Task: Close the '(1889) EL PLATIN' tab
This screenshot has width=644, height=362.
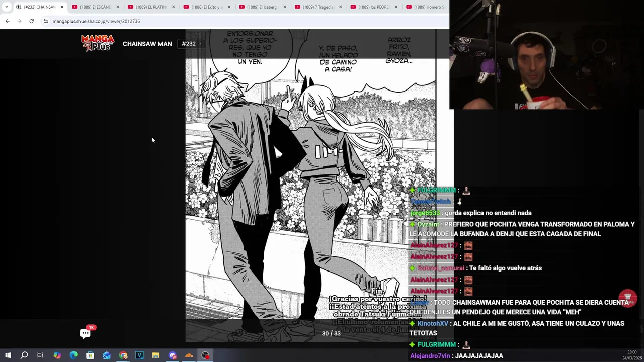Action: tap(174, 7)
